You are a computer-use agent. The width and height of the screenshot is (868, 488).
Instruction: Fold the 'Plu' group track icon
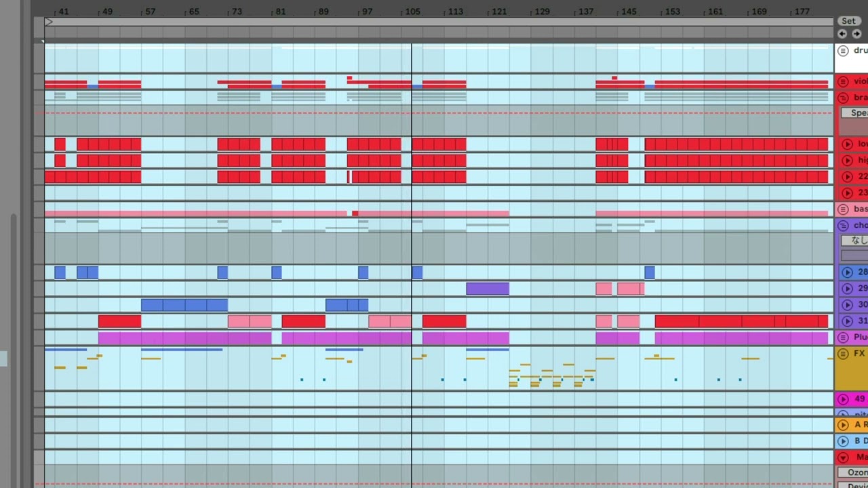[x=843, y=338]
